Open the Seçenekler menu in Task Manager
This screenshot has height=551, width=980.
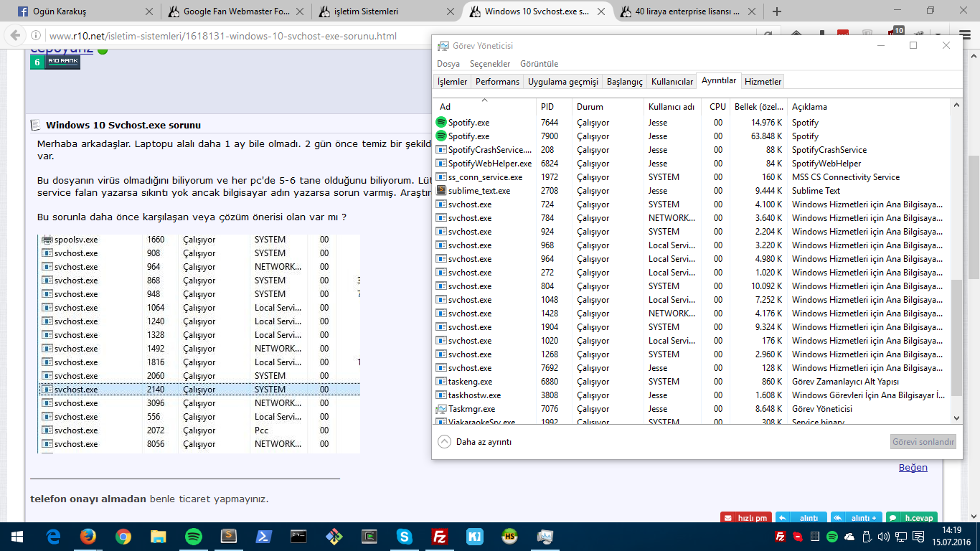490,64
